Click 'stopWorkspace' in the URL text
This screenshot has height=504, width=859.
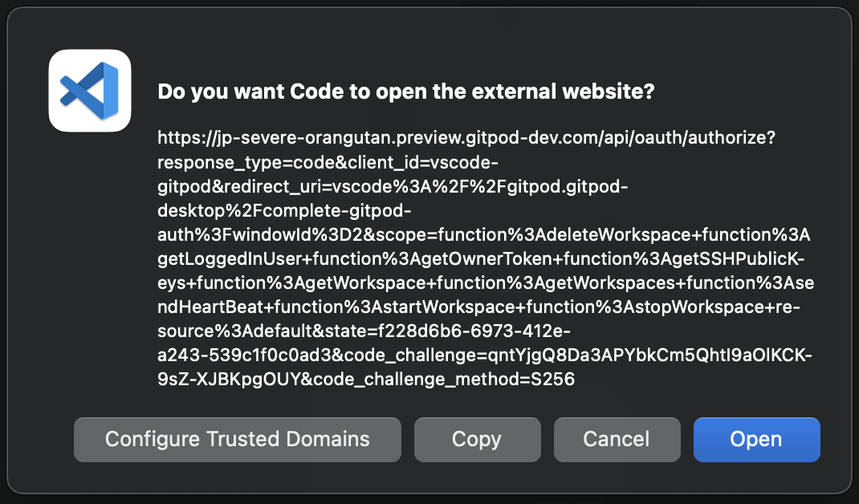tap(691, 307)
